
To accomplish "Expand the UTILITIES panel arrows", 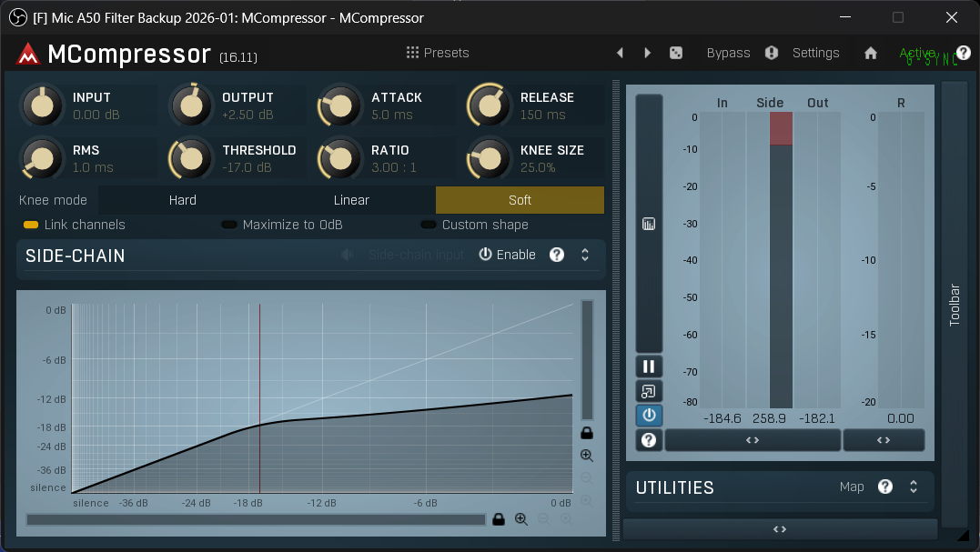I will coord(914,487).
